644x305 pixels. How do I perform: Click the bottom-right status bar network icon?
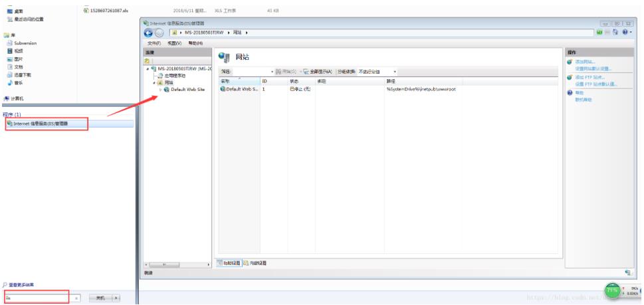(628, 272)
